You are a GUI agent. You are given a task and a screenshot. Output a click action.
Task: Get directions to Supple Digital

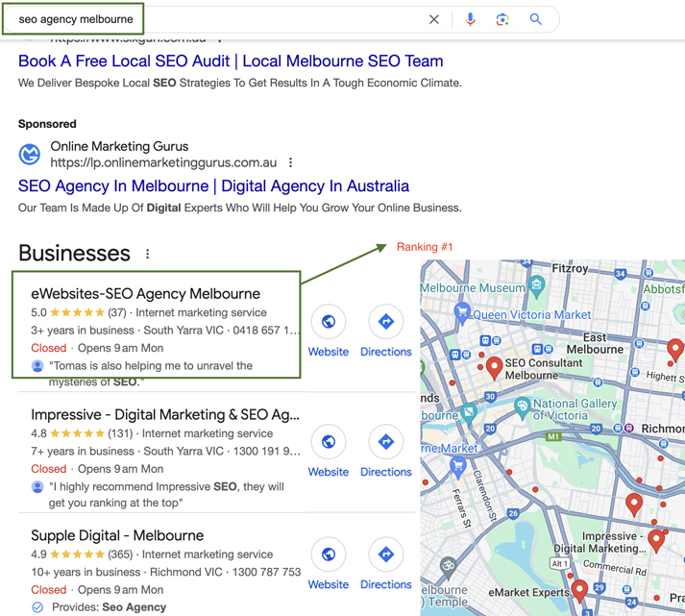pos(386,554)
